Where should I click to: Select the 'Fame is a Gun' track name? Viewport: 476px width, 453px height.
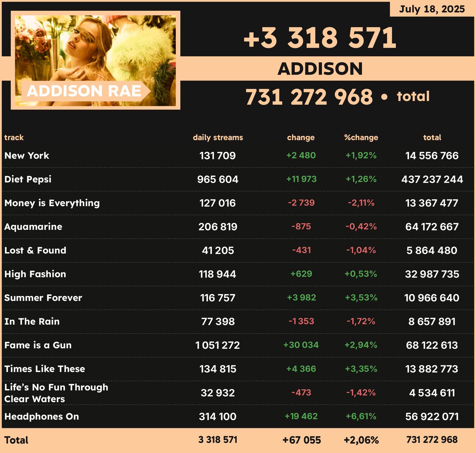pos(38,345)
